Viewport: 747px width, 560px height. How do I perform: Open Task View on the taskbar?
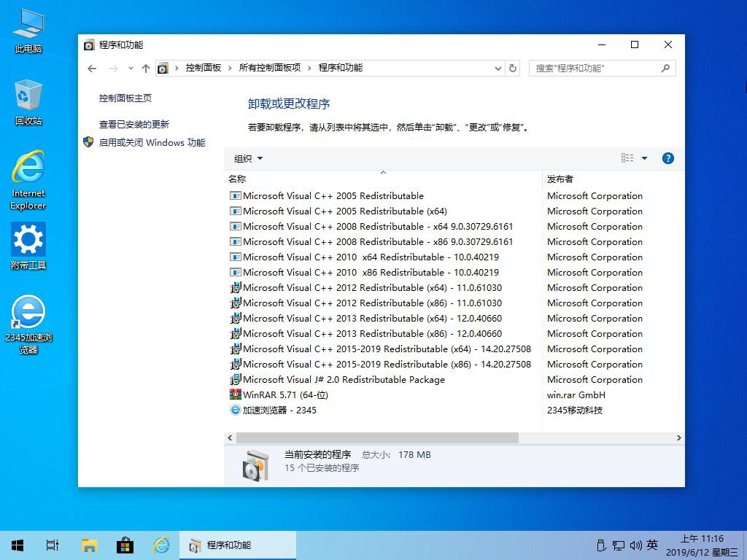53,545
